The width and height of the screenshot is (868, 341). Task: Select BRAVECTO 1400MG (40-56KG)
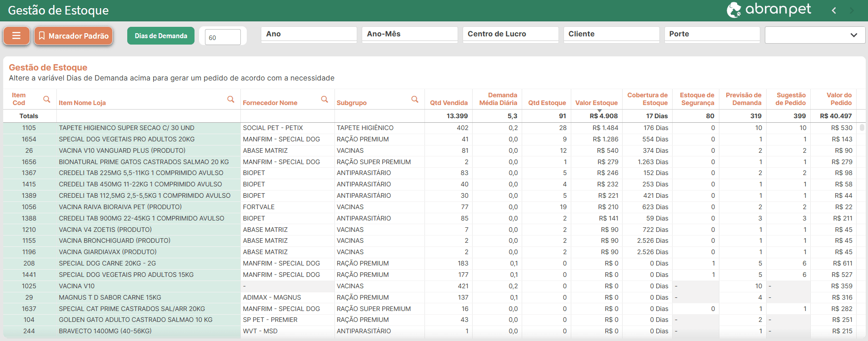(x=105, y=331)
